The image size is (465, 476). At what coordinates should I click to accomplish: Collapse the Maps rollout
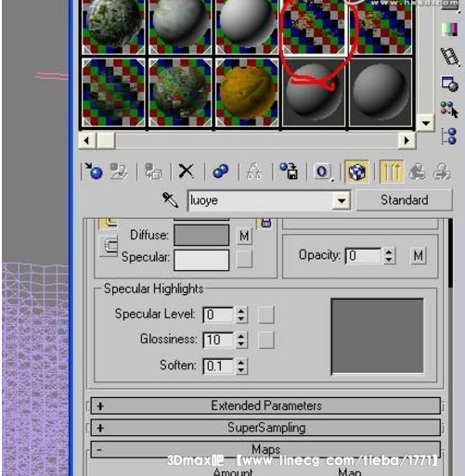(265, 449)
